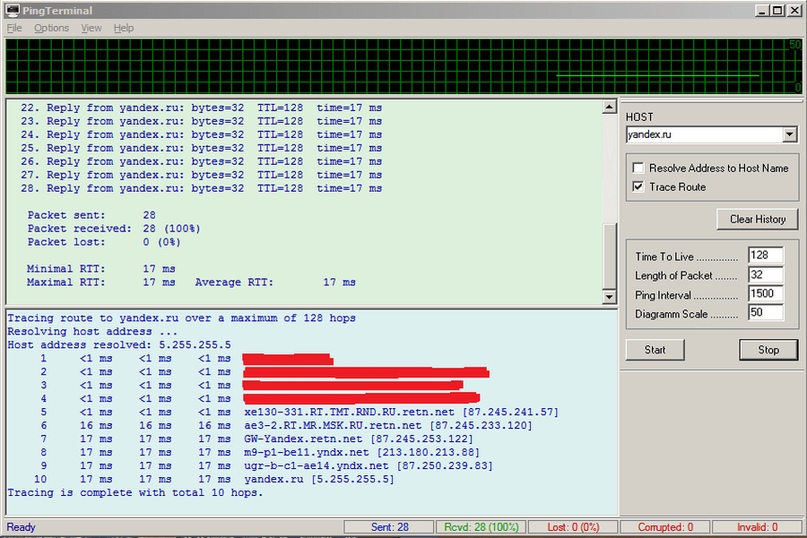The height and width of the screenshot is (538, 807).
Task: Click the ping log scrollbar thumb
Action: (x=609, y=254)
